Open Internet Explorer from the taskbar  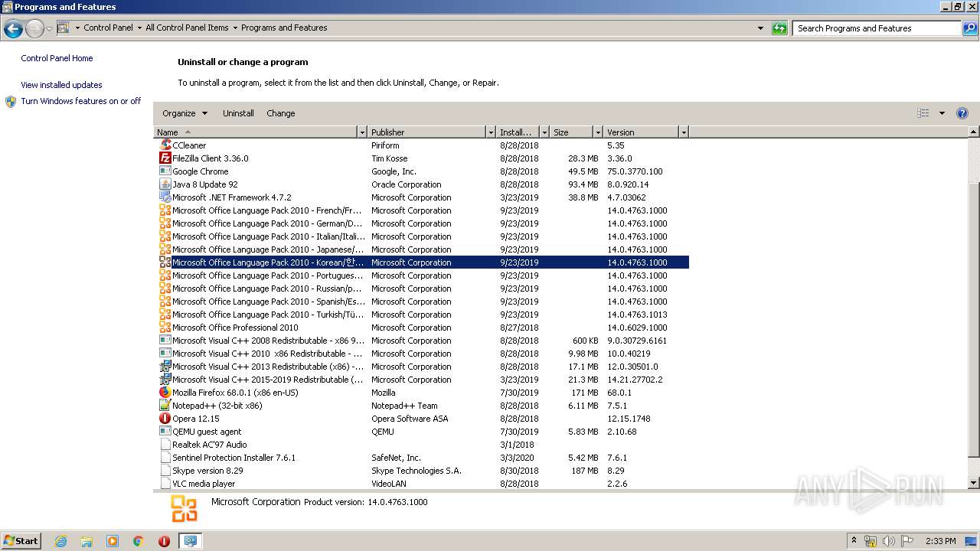tap(60, 541)
